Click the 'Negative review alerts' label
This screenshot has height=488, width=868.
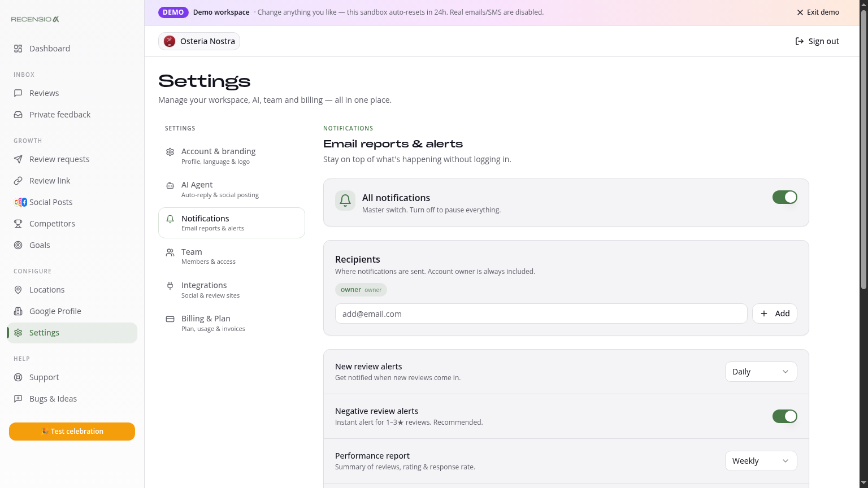[376, 411]
